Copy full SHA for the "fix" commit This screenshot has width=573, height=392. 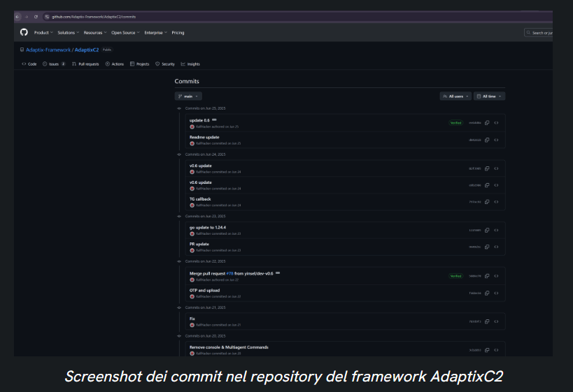click(x=487, y=321)
